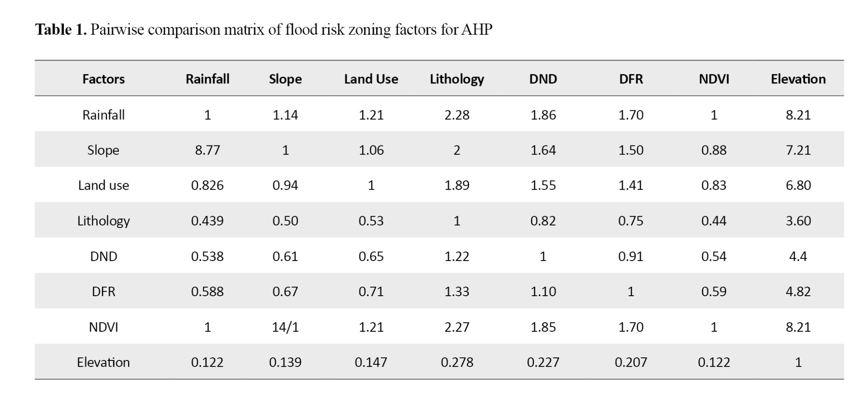Image resolution: width=868 pixels, height=393 pixels.
Task: Click the Land Use column header
Action: tap(371, 79)
